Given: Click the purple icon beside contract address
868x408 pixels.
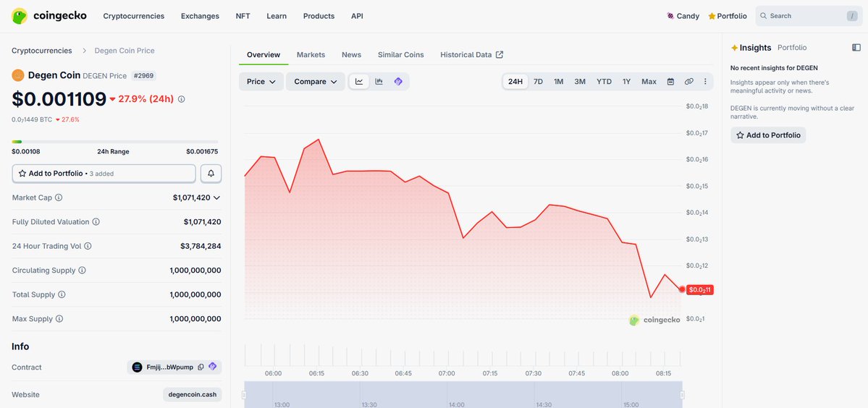Looking at the screenshot, I should [x=213, y=367].
